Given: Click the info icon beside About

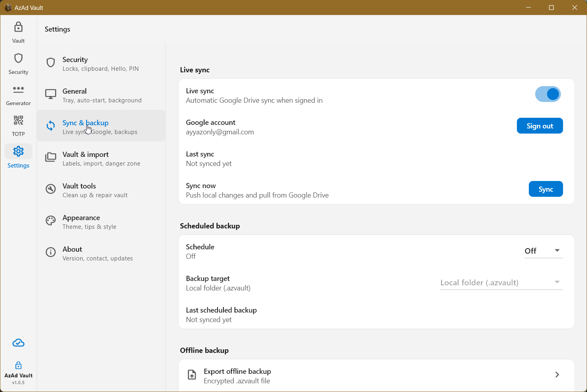Looking at the screenshot, I should coord(51,252).
